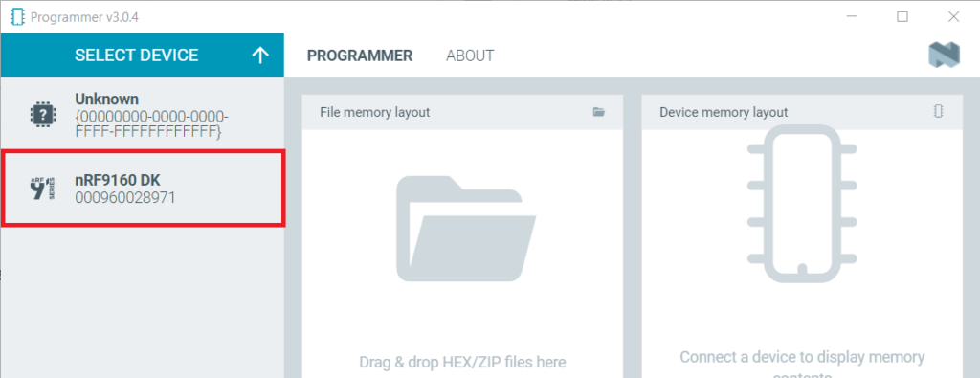
Task: Click the Unknown device GUID text
Action: pyautogui.click(x=152, y=124)
